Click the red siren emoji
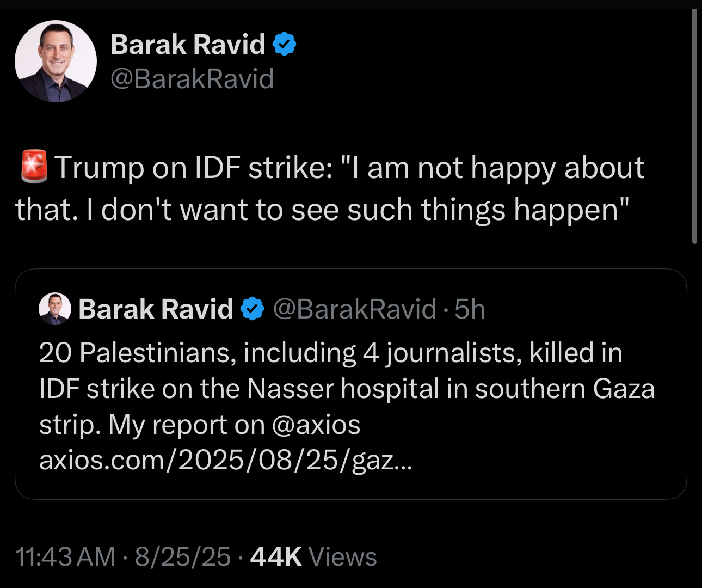The width and height of the screenshot is (702, 588). [x=34, y=167]
